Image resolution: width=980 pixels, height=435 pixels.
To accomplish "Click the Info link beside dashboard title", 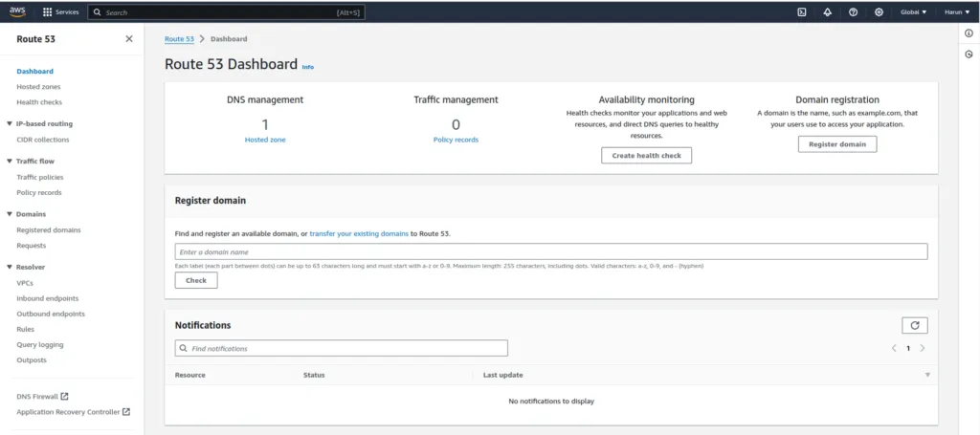I will tap(308, 67).
